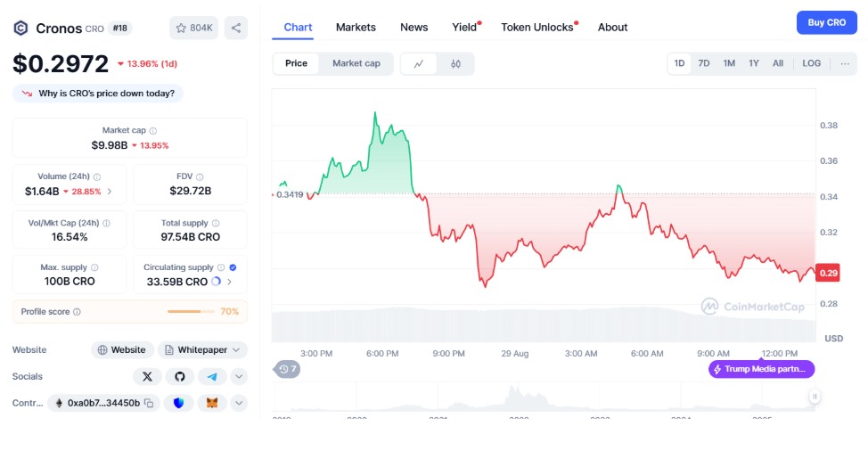The height and width of the screenshot is (451, 868).
Task: Switch to line chart view
Action: click(x=419, y=63)
